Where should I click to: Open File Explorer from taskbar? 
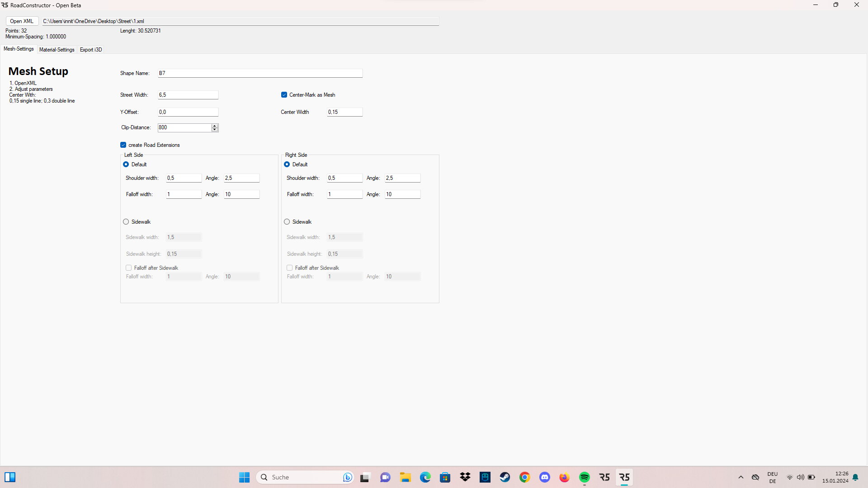[x=406, y=477]
